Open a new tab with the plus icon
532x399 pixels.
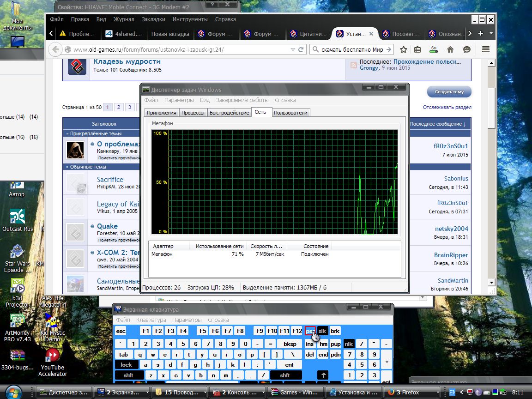480,34
